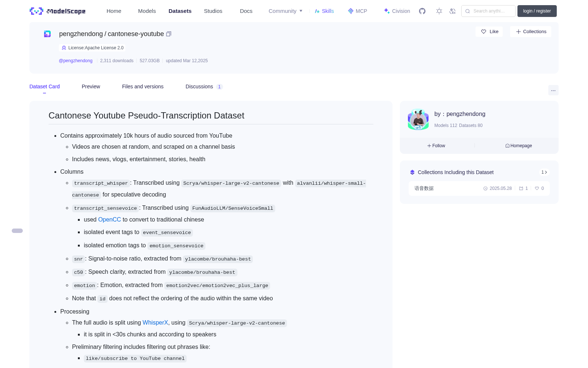Viewport: 588px width, 368px height.
Task: Open the GitHub icon link
Action: [x=422, y=11]
